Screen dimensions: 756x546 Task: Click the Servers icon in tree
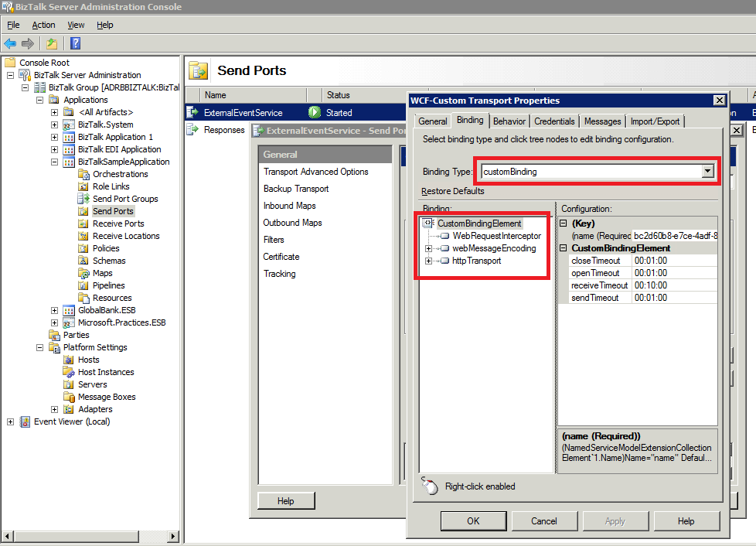click(69, 384)
